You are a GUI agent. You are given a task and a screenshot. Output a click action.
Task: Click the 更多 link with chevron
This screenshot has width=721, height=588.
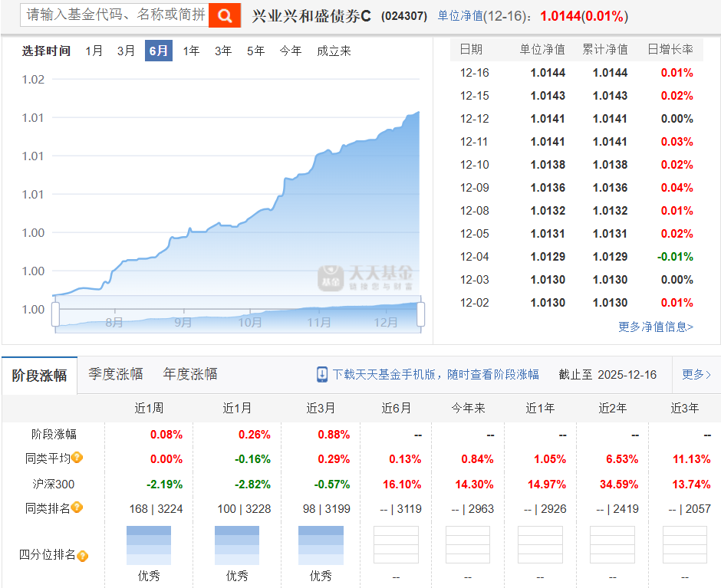pos(696,375)
